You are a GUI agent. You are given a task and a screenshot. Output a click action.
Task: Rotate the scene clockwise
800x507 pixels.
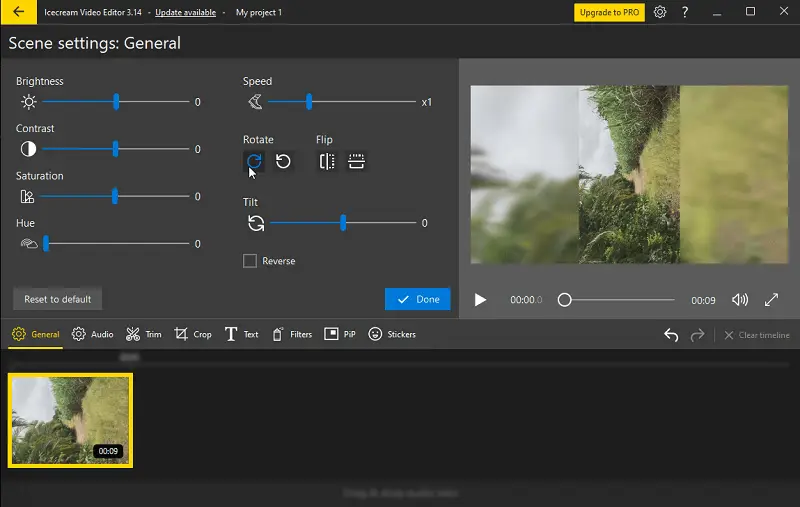254,161
